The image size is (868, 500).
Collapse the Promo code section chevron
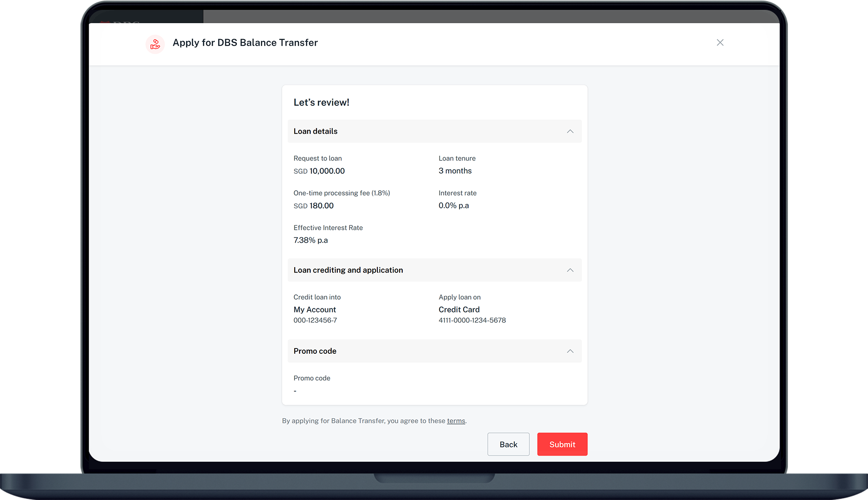pyautogui.click(x=570, y=351)
